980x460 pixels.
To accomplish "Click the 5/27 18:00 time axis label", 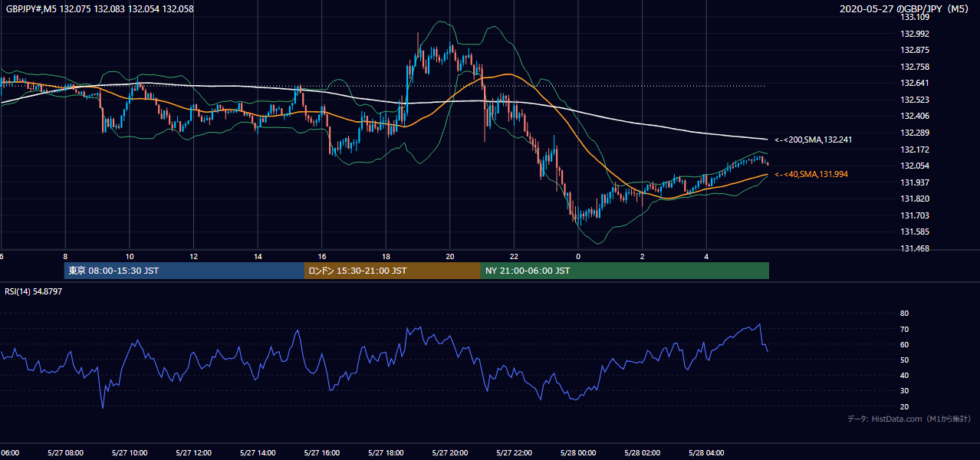I will (x=386, y=453).
